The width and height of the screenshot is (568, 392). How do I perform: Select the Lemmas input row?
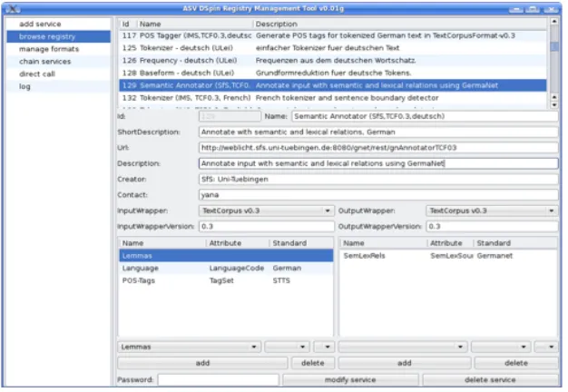(x=226, y=256)
